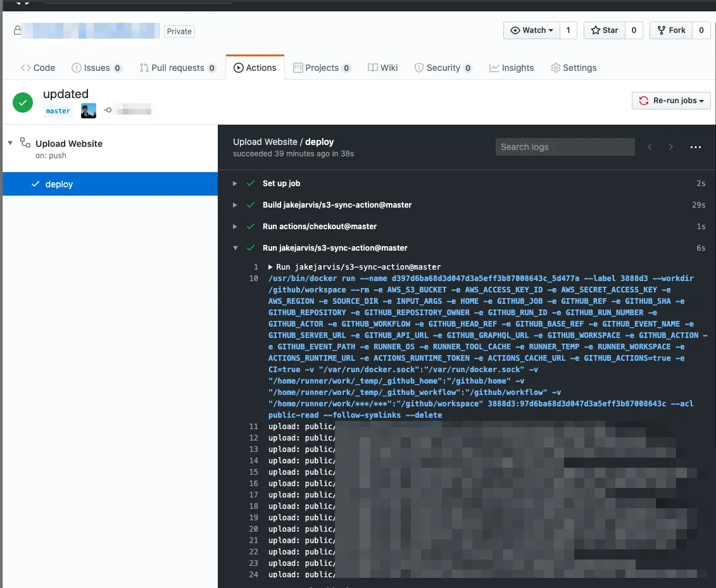Go to previous search result arrow
716x588 pixels.
coord(650,147)
